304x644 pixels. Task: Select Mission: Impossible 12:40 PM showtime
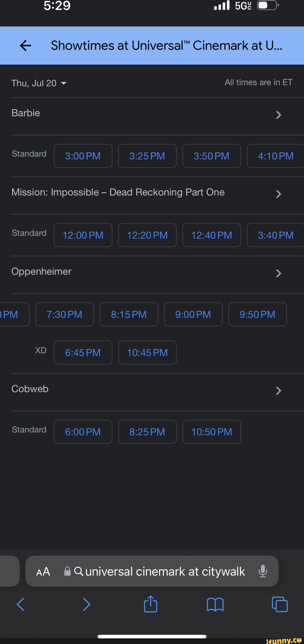click(x=212, y=235)
